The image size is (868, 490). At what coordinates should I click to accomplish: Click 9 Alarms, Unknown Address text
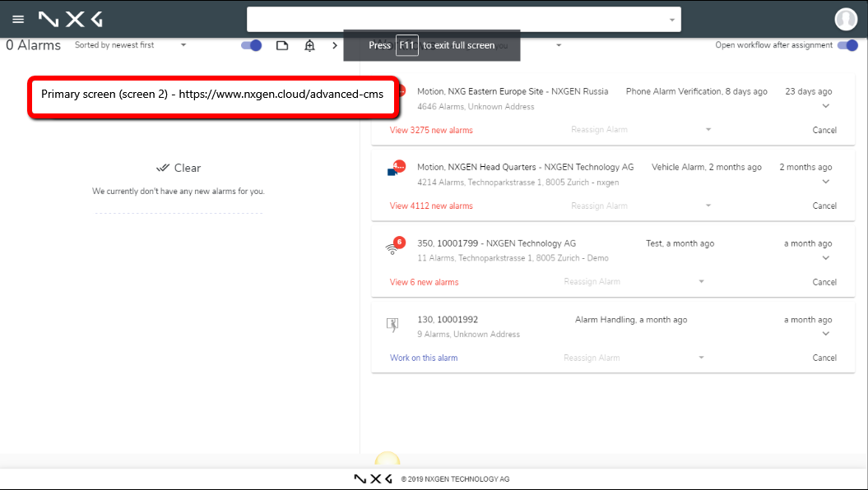468,335
